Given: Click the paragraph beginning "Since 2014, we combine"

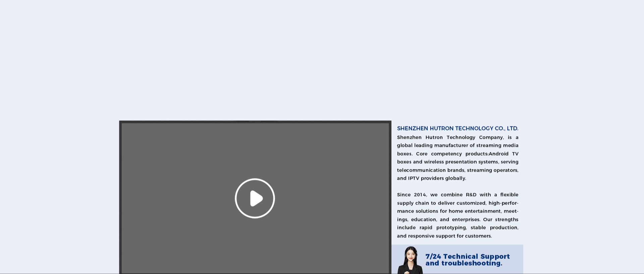Looking at the screenshot, I should pos(458,215).
